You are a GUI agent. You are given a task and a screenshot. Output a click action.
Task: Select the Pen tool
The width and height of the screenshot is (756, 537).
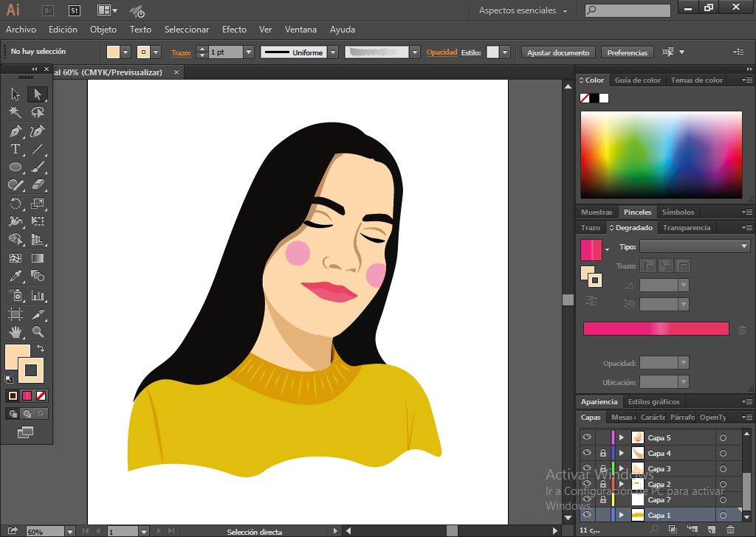pos(16,131)
